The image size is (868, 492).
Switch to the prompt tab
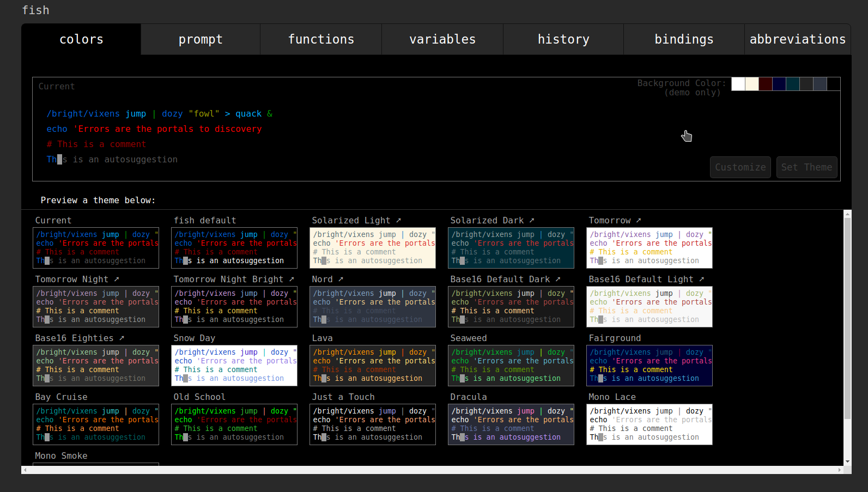coord(201,39)
